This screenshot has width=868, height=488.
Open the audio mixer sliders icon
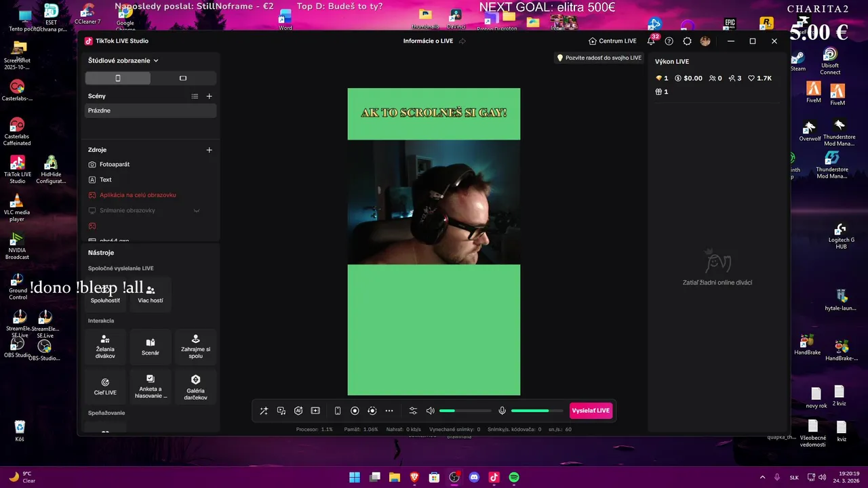pyautogui.click(x=413, y=411)
